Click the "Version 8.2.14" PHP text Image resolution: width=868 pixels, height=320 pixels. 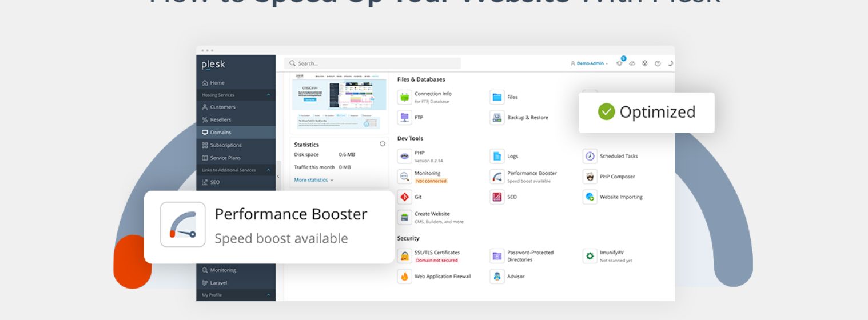[x=428, y=161]
